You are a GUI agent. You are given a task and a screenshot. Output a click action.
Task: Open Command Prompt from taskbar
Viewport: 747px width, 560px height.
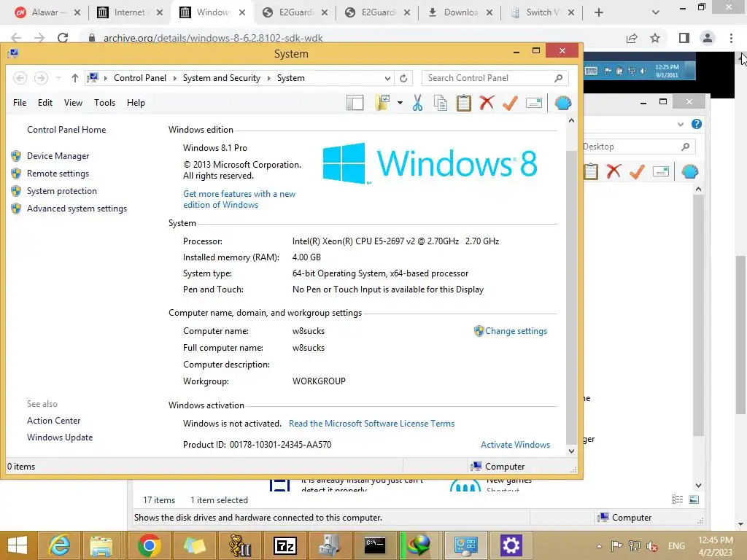[374, 545]
